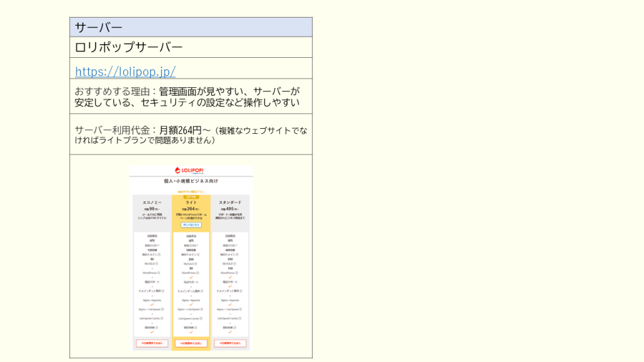Open the https://lolipop.jp/ hyperlink
Image resolution: width=644 pixels, height=362 pixels.
click(x=125, y=71)
